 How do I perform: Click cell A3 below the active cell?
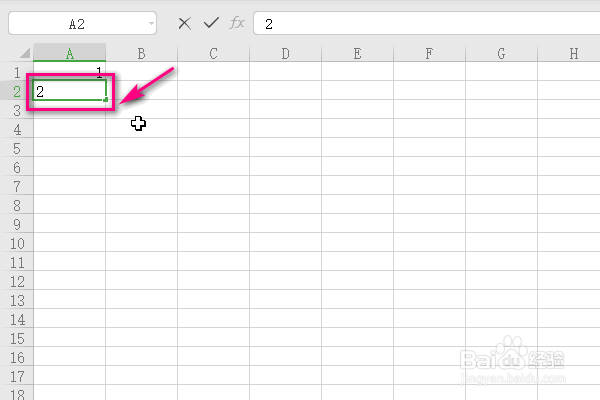(x=70, y=110)
